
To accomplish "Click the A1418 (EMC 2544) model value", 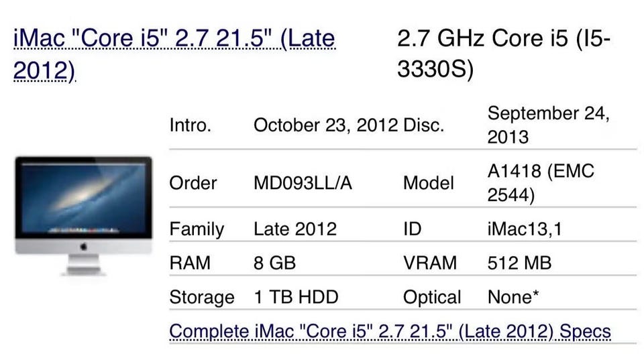I will point(540,183).
